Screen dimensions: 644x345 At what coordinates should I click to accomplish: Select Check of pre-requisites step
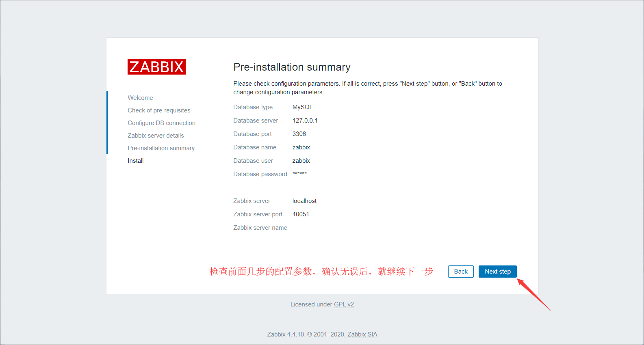[159, 110]
